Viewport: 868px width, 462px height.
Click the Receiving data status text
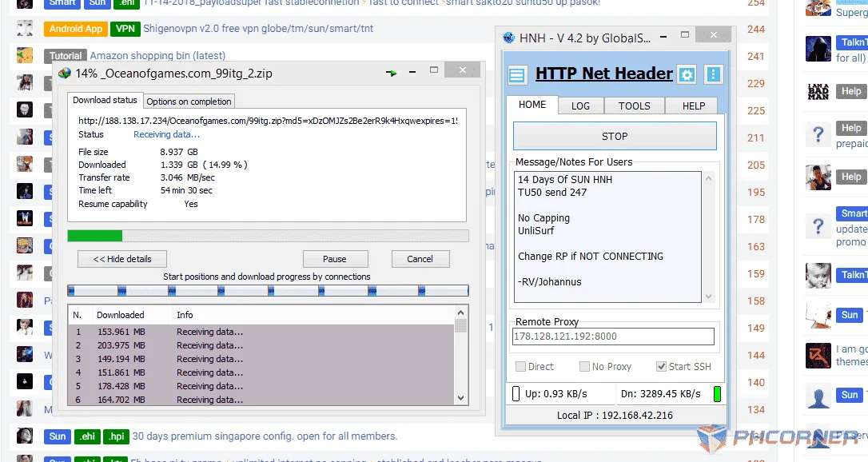[x=166, y=134]
